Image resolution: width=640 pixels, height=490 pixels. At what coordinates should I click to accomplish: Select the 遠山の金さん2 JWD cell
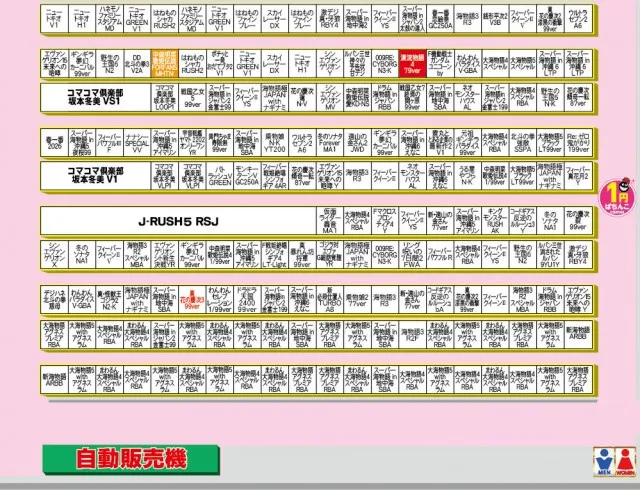pos(357,143)
